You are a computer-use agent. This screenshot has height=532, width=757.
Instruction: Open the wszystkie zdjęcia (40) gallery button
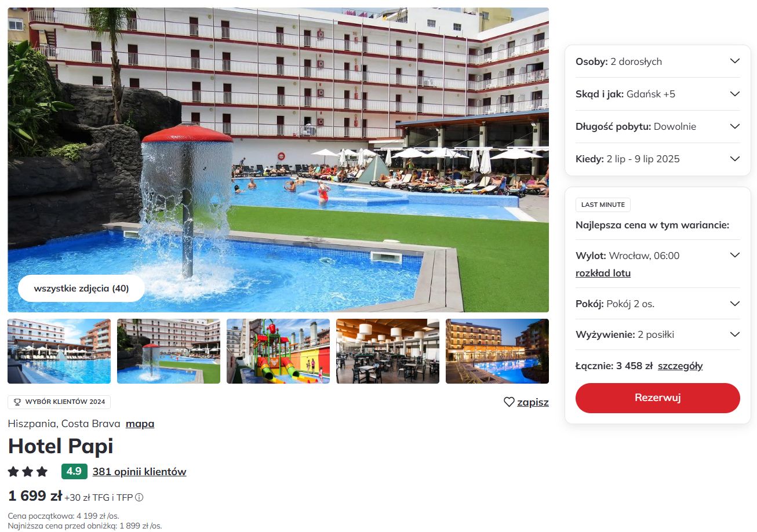tap(81, 289)
